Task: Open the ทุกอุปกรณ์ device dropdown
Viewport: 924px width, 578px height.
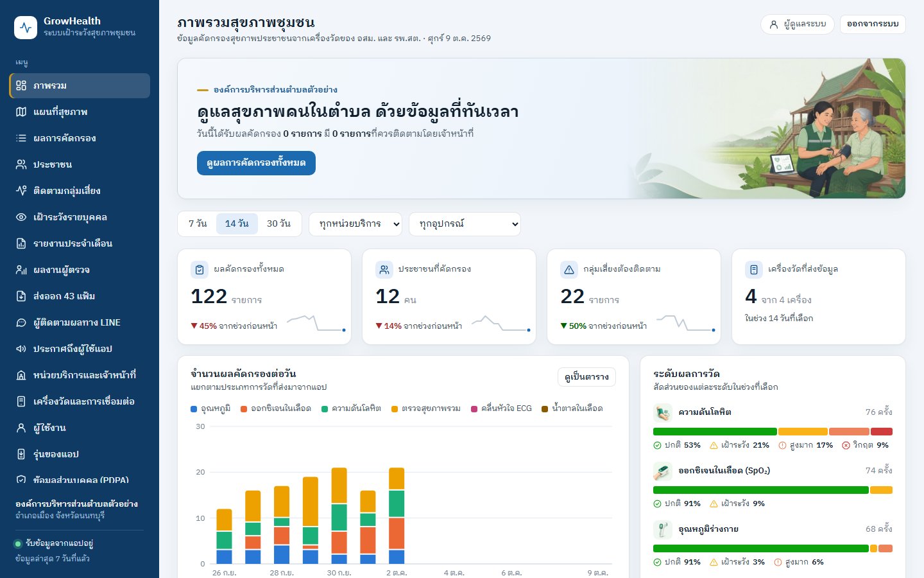Action: 465,224
